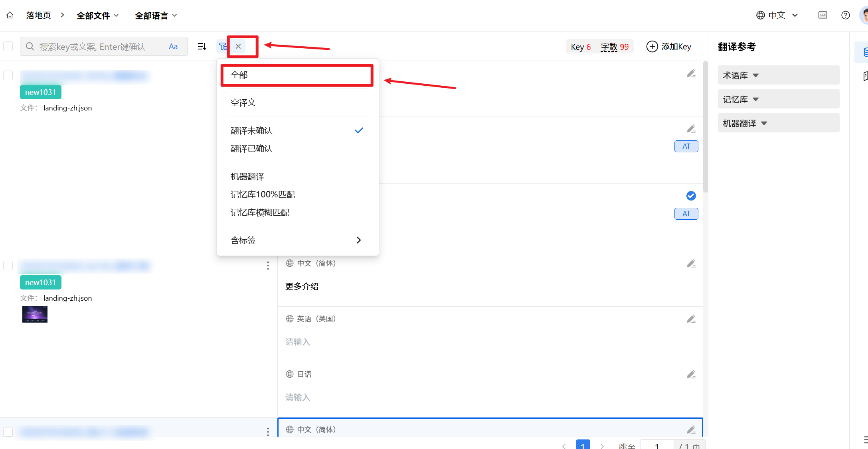Image resolution: width=868 pixels, height=449 pixels.
Task: Click the first AT machine translate button
Action: [x=686, y=146]
